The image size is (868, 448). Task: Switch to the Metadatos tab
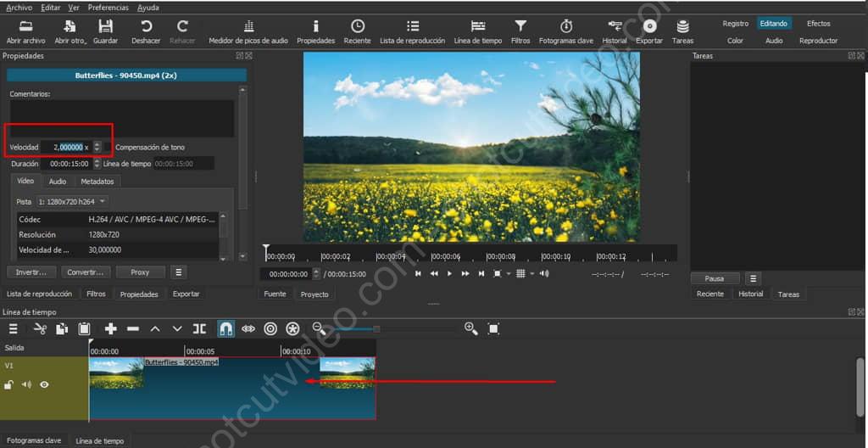(x=97, y=182)
